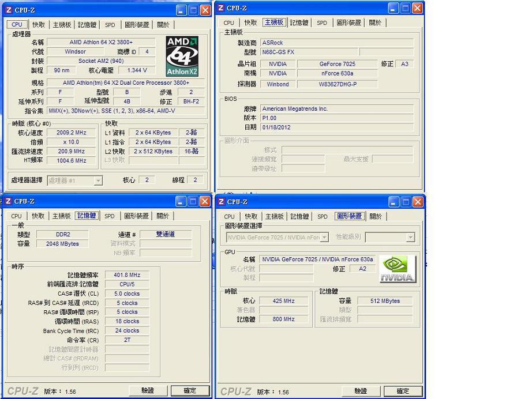Open 關於 tab in the DDR2 memory window
The image size is (532, 399).
(162, 216)
